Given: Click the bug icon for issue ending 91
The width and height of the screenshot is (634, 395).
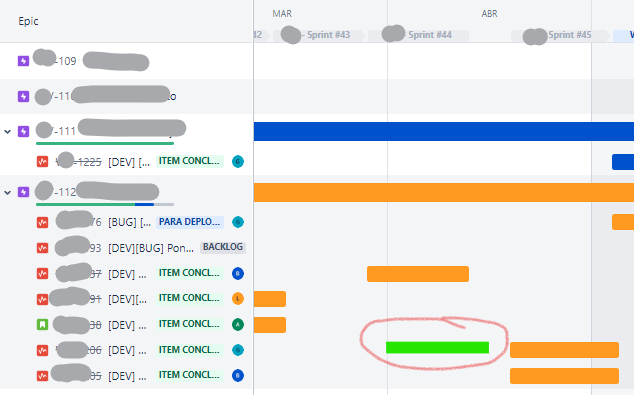Looking at the screenshot, I should (42, 299).
